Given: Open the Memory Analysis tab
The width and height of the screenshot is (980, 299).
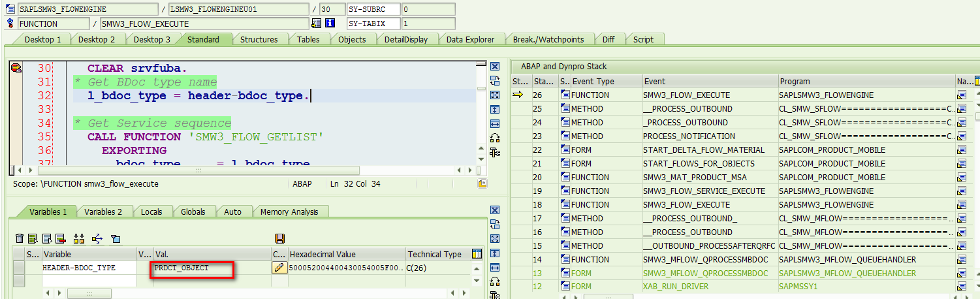Looking at the screenshot, I should pos(289,212).
